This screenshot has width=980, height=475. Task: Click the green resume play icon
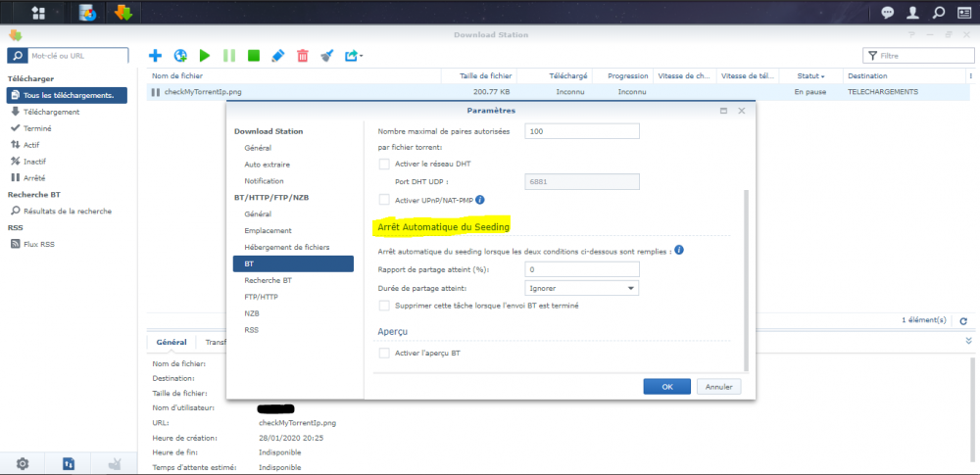coord(205,56)
